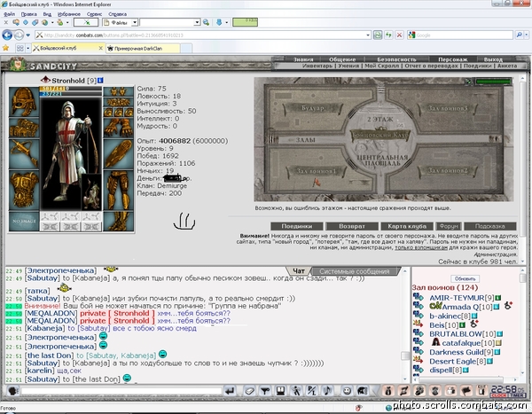Image resolution: width=532 pixels, height=414 pixels.
Task: Open the Инвентарь link in top menu
Action: (317, 66)
